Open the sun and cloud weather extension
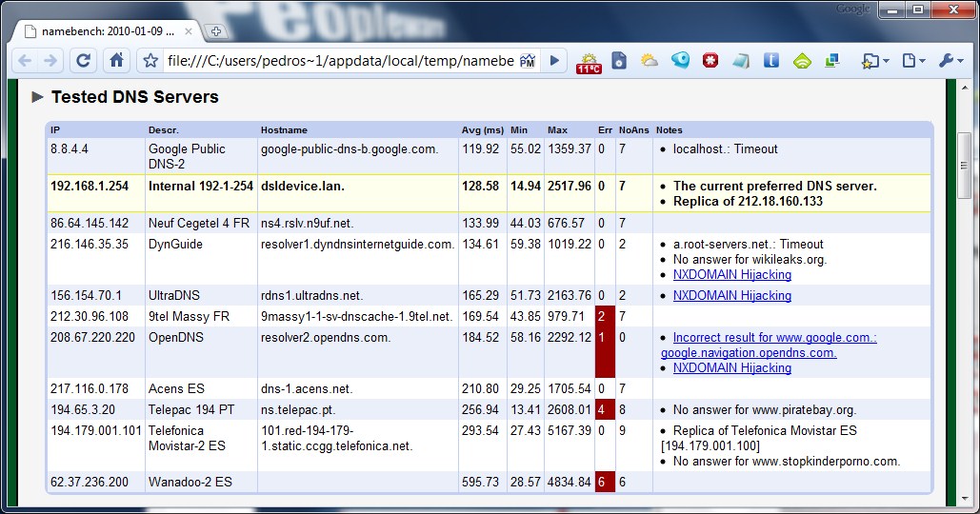The width and height of the screenshot is (980, 514). click(650, 61)
